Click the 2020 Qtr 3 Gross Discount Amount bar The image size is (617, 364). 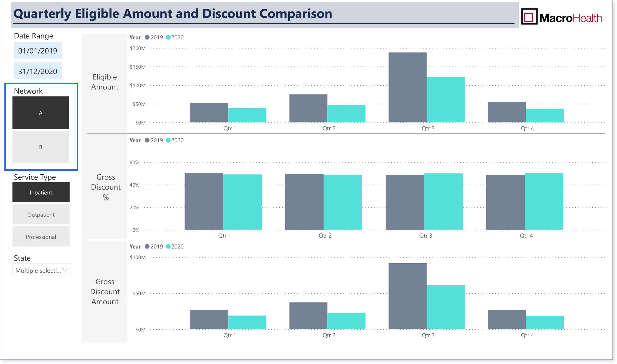tap(445, 307)
